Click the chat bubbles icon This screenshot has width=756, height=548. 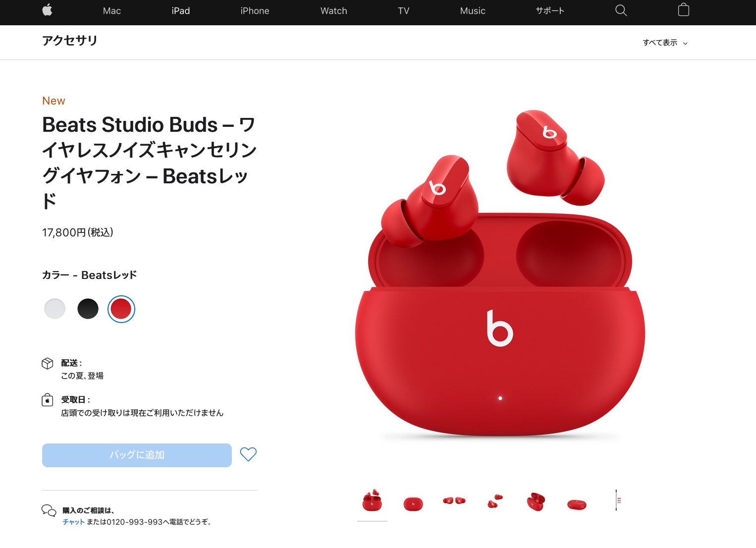click(x=49, y=510)
